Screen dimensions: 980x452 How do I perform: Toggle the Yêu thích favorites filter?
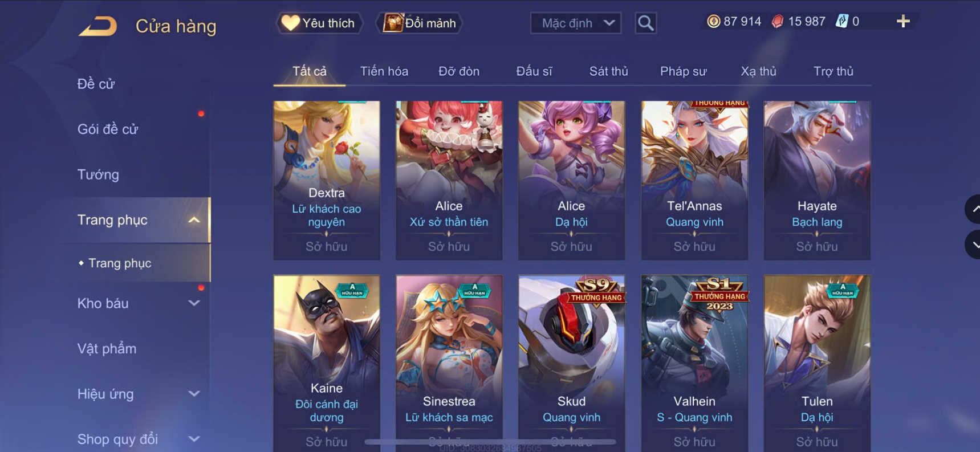pos(319,23)
